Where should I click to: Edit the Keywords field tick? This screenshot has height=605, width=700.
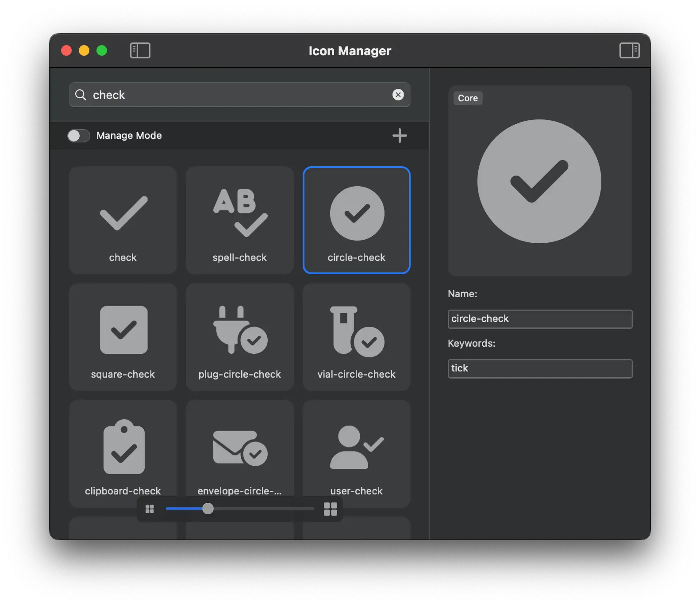click(540, 368)
